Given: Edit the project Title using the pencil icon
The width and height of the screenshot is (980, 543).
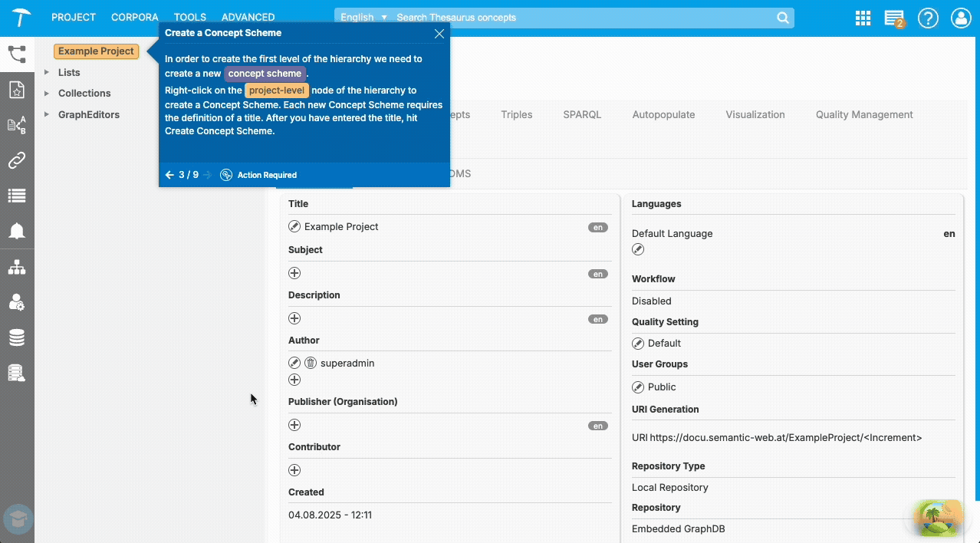Looking at the screenshot, I should 294,226.
